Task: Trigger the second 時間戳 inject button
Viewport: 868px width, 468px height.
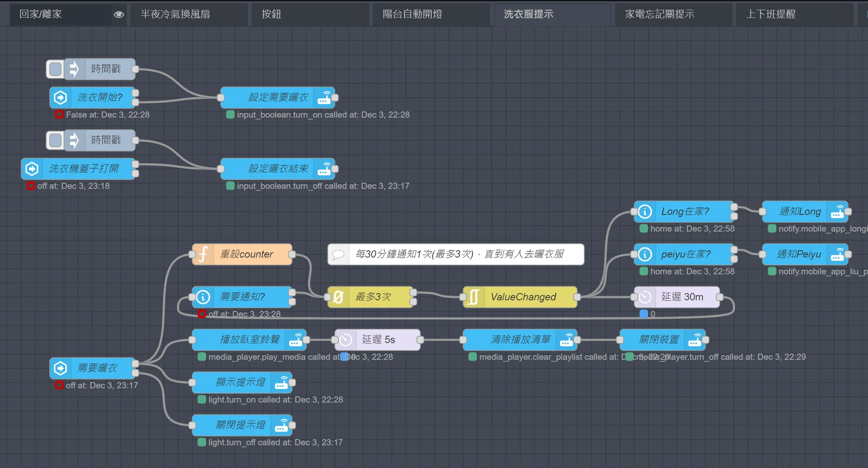Action: pos(55,140)
